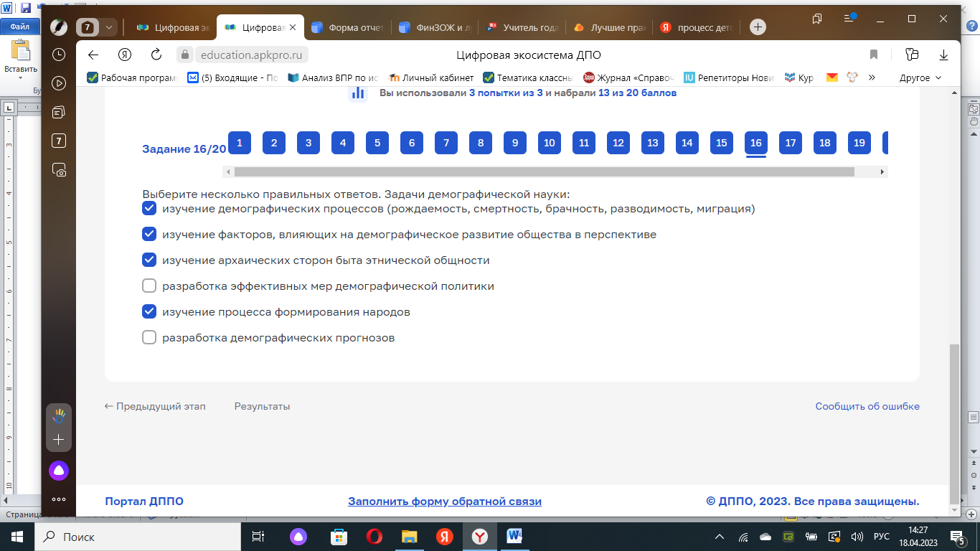The image size is (980, 551).
Task: Go back with the browser arrow
Action: coord(93,55)
